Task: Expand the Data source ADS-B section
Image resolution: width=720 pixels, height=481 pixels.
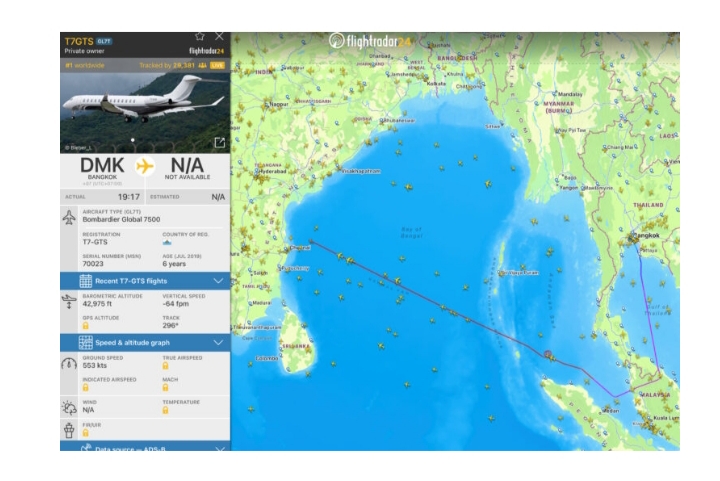Action: [145, 447]
